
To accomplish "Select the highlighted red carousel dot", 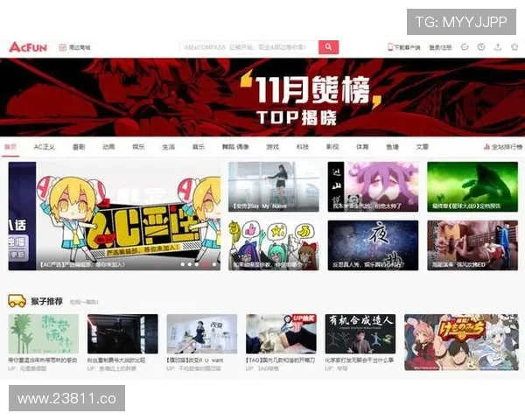I will [x=206, y=264].
